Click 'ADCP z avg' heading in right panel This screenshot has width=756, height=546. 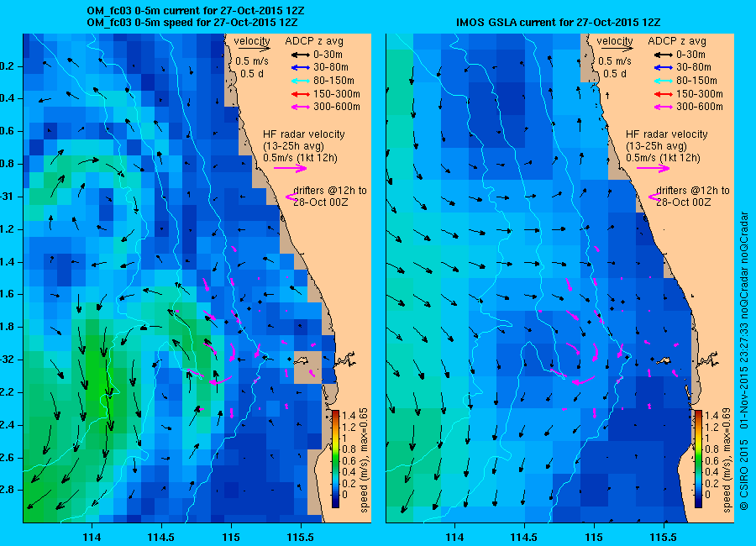click(677, 41)
